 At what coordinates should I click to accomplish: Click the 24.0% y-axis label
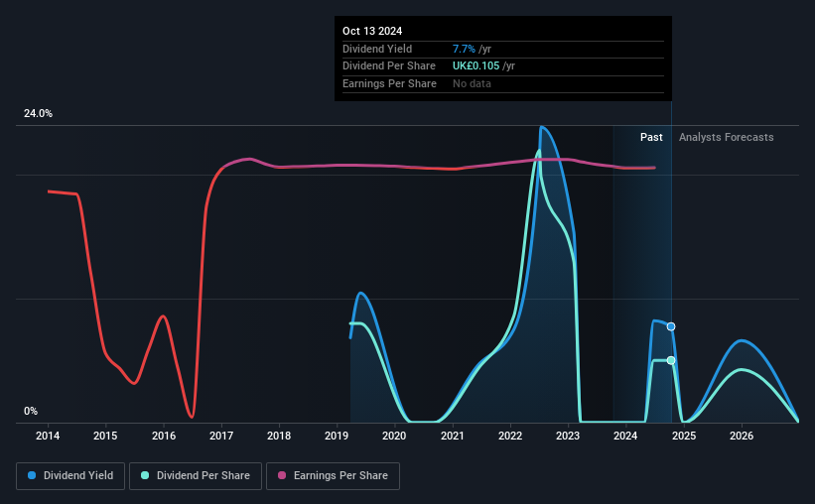38,114
